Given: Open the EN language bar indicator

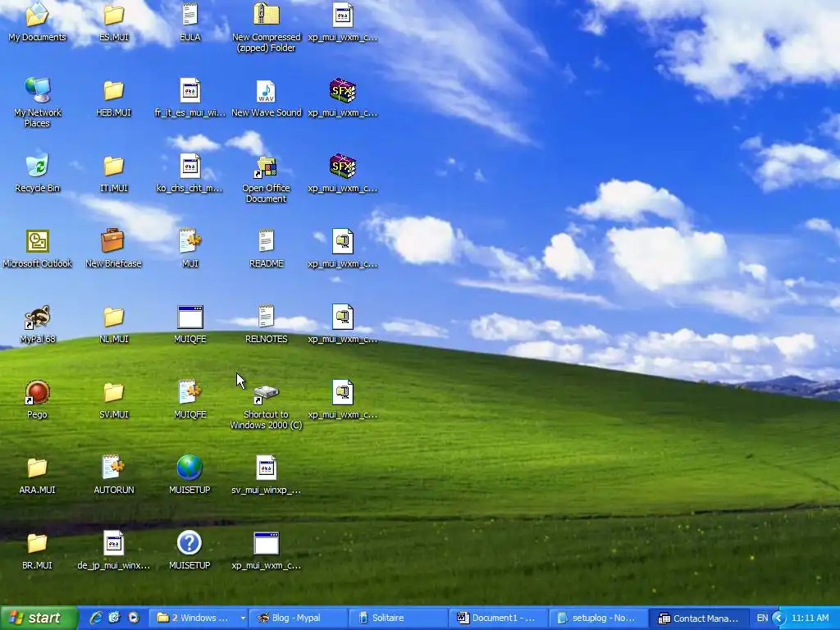Looking at the screenshot, I should [762, 619].
